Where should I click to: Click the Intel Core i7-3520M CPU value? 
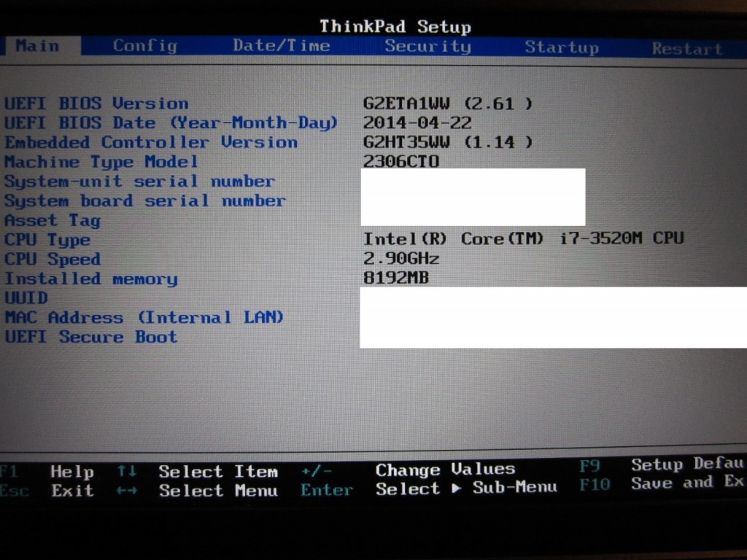pos(524,238)
